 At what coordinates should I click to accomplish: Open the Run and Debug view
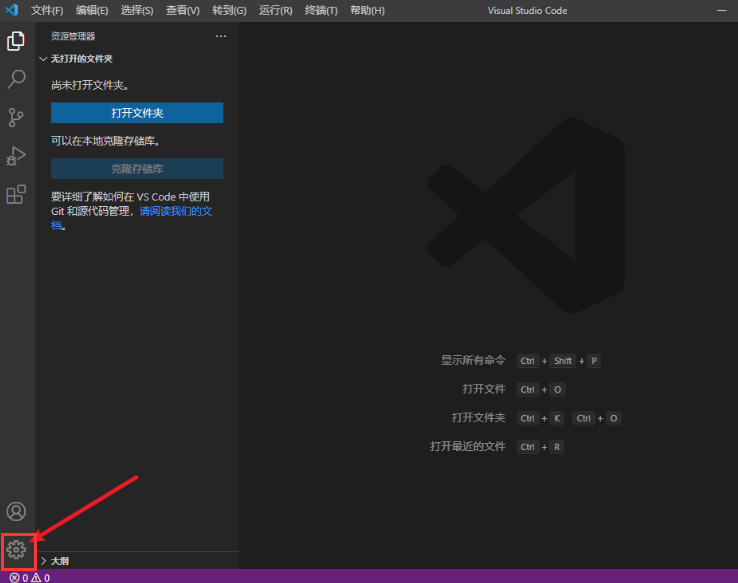16,156
